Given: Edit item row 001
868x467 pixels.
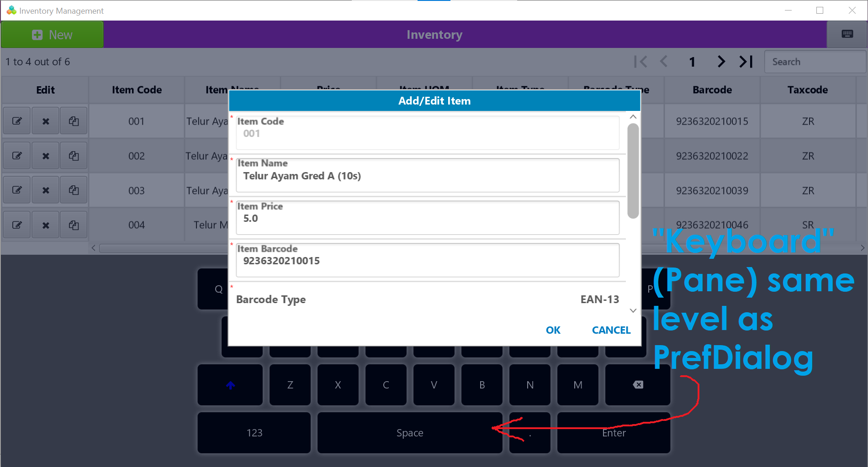Looking at the screenshot, I should pyautogui.click(x=17, y=121).
